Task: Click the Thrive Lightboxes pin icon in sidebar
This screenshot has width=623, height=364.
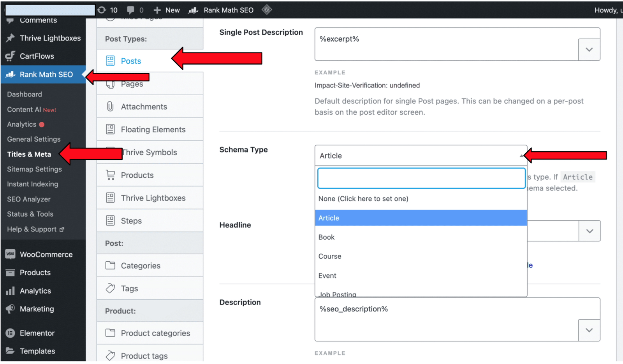Action: pos(11,38)
